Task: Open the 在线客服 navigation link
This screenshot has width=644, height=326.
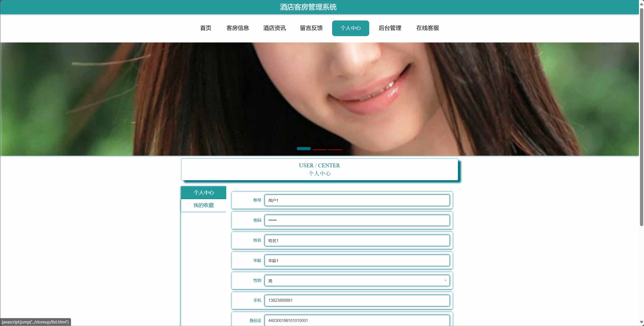Action: point(428,28)
